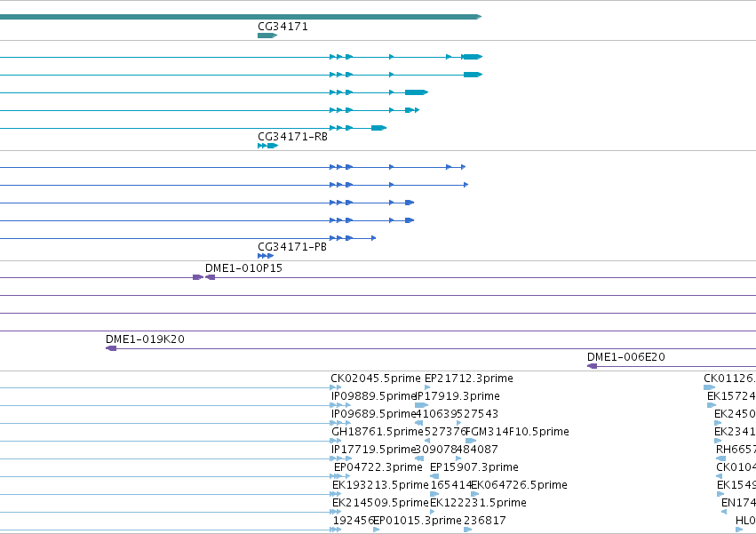
Task: Click the 192456 feature label
Action: (354, 521)
